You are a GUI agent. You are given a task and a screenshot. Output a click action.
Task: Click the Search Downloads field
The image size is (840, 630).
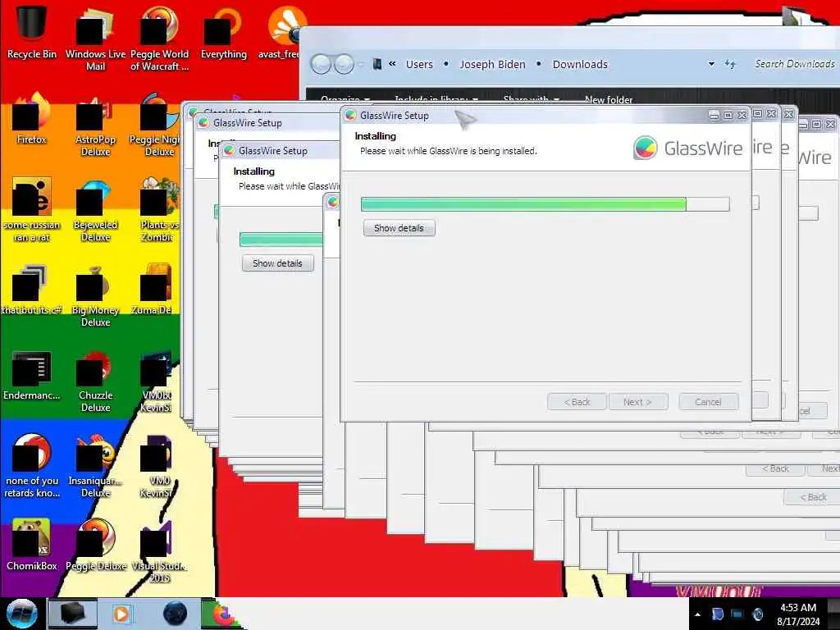(x=795, y=64)
